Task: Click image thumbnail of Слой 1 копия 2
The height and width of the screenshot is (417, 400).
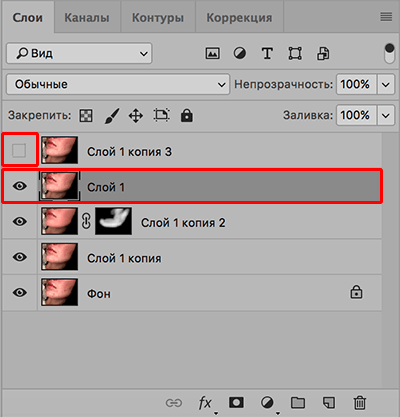Action: click(60, 221)
